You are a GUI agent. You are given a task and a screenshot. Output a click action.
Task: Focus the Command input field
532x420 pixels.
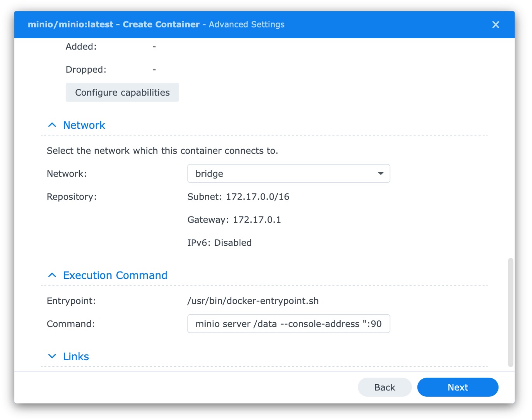click(x=289, y=324)
